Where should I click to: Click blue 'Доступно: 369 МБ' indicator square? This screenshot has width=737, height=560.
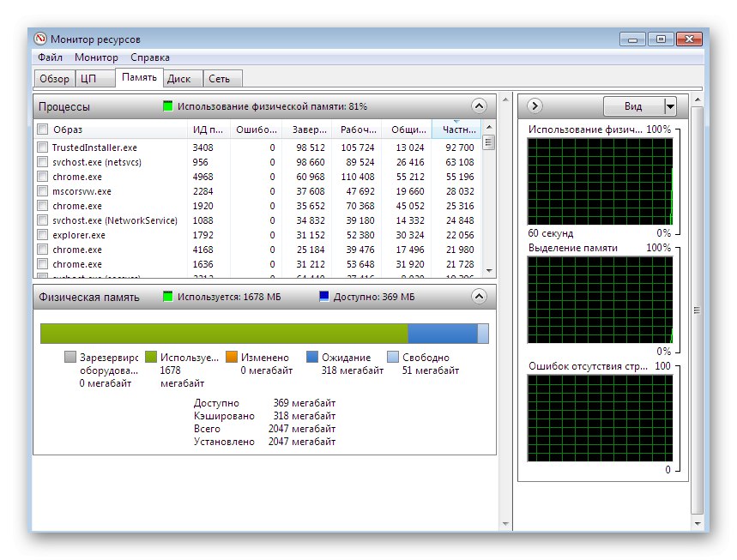(323, 297)
